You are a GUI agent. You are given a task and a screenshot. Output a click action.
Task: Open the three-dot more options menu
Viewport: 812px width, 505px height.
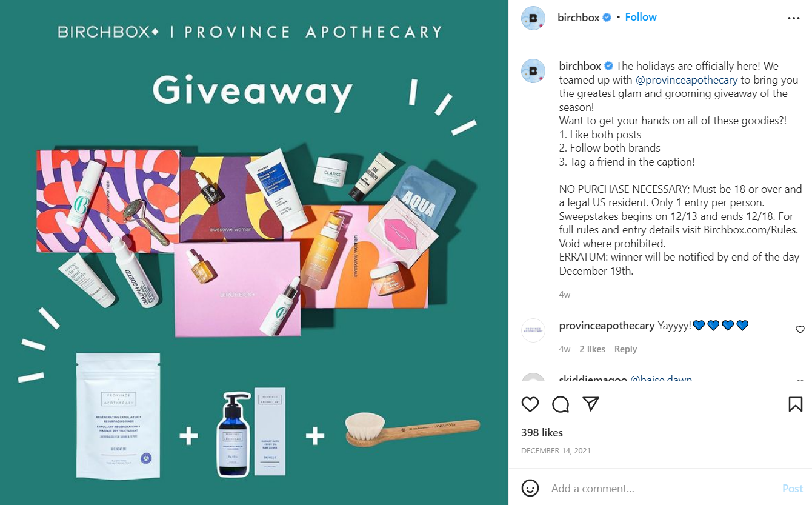(x=794, y=18)
